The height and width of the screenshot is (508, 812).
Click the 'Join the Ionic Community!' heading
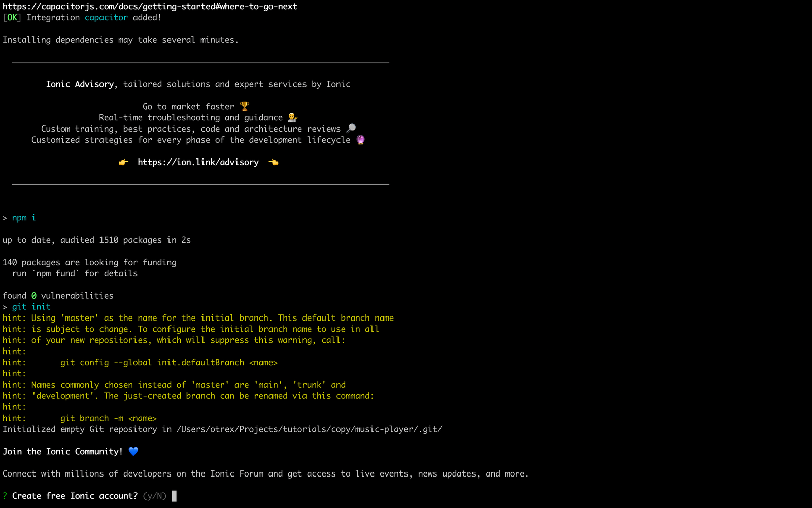pos(62,451)
